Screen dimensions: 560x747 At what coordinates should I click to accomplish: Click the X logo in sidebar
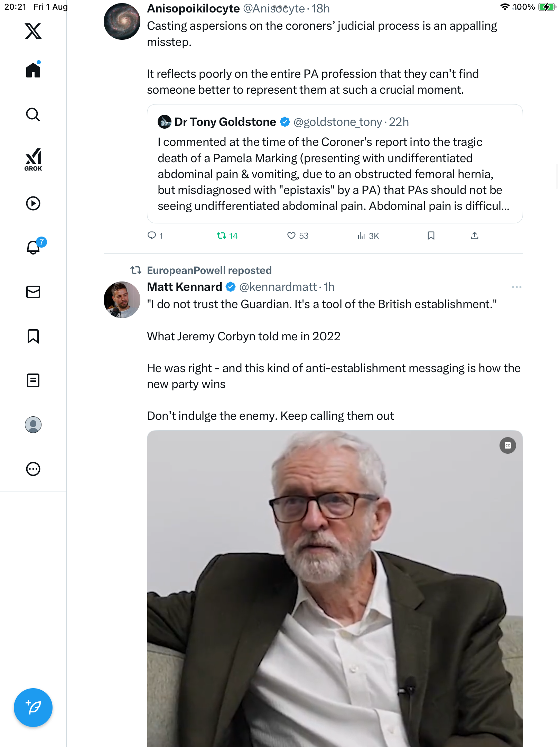[33, 31]
